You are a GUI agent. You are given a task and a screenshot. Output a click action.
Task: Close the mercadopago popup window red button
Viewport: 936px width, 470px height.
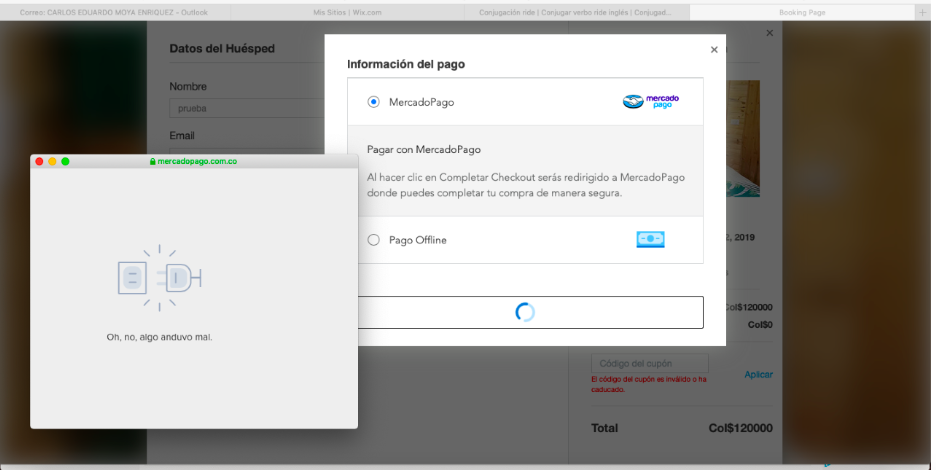pyautogui.click(x=39, y=161)
